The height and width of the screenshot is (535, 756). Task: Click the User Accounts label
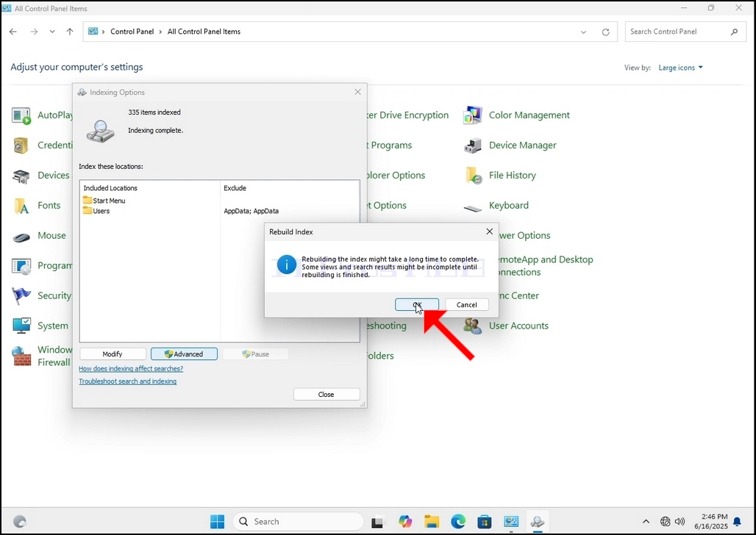click(518, 326)
